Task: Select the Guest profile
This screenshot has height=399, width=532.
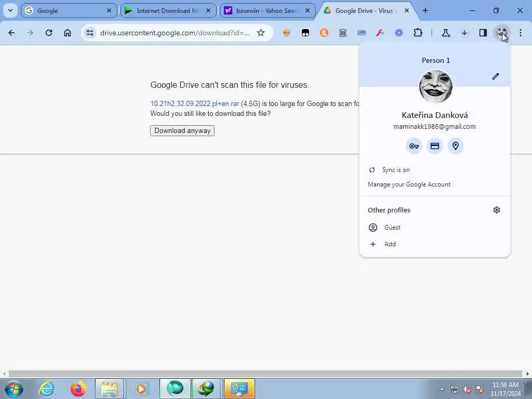Action: click(x=435, y=228)
